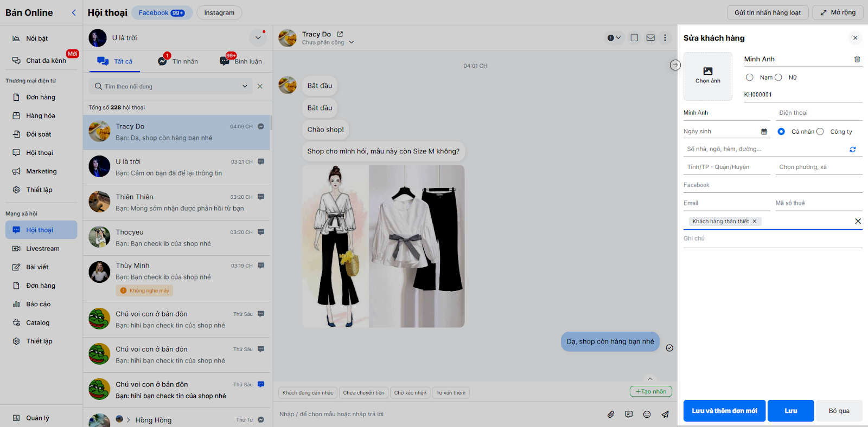Apply the Tư vấn thêm label
This screenshot has height=427, width=868.
click(x=451, y=393)
